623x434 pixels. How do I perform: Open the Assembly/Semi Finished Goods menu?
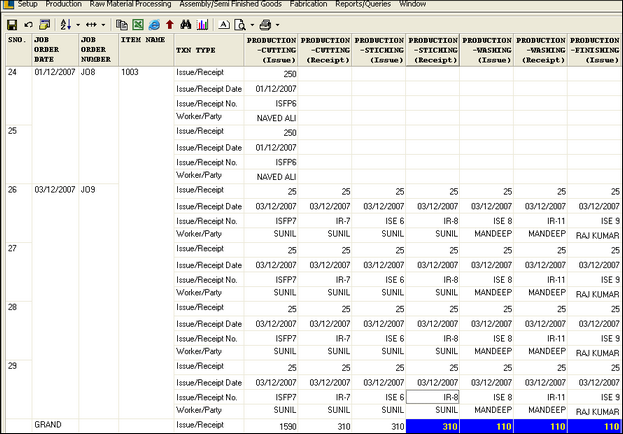[230, 4]
